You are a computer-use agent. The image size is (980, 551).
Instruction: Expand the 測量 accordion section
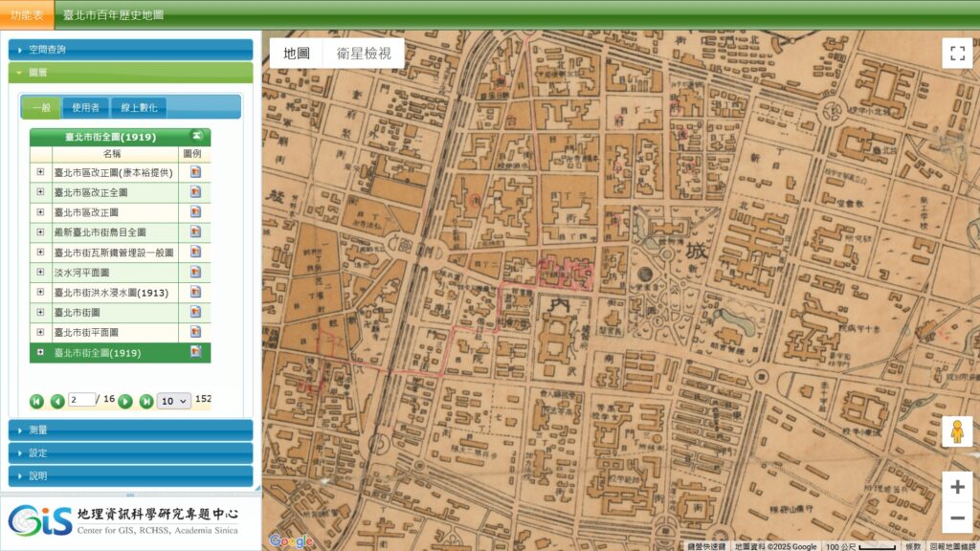(130, 430)
